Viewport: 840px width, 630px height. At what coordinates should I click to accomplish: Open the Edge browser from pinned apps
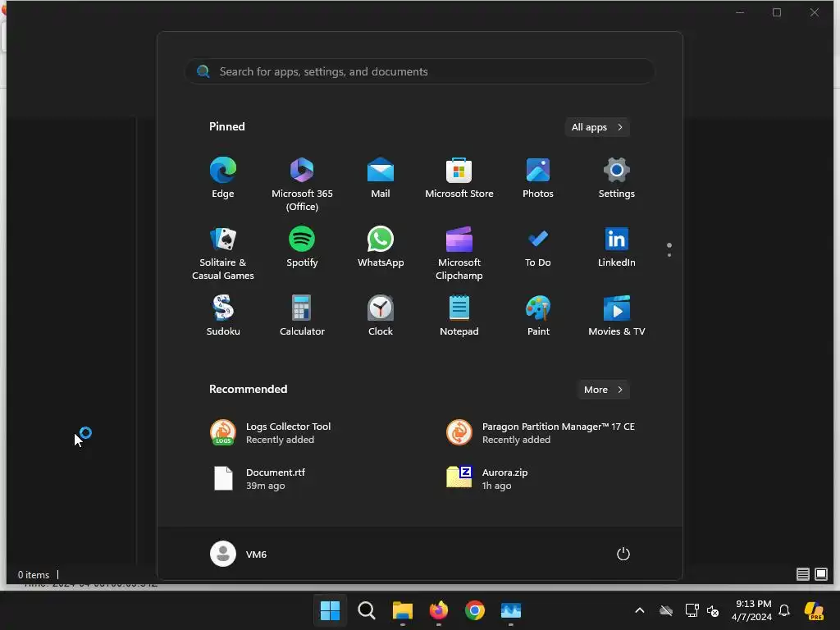(223, 177)
